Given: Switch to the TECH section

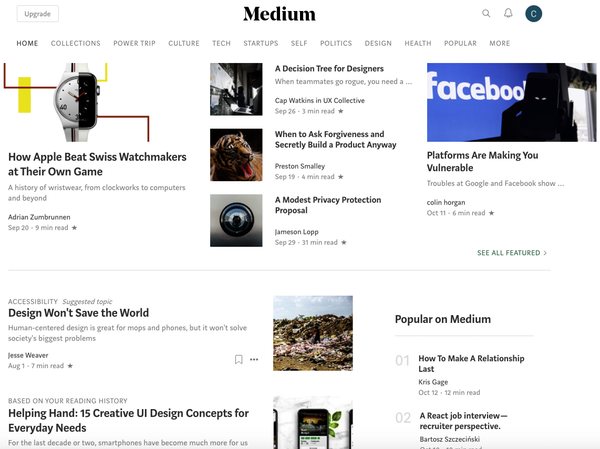Looking at the screenshot, I should pos(221,44).
